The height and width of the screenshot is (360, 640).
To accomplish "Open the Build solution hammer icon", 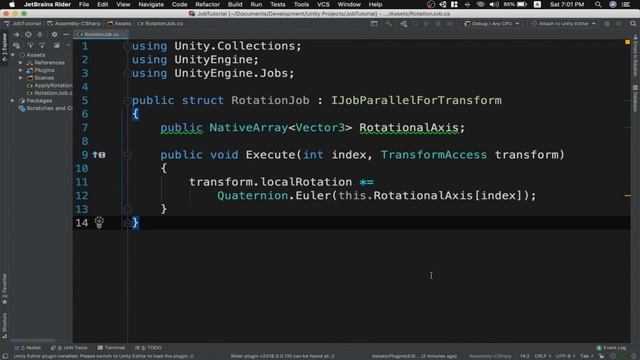I will (388, 24).
